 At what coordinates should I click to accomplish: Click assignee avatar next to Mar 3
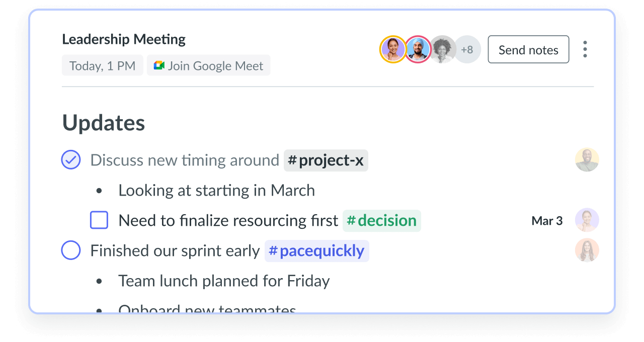click(587, 220)
